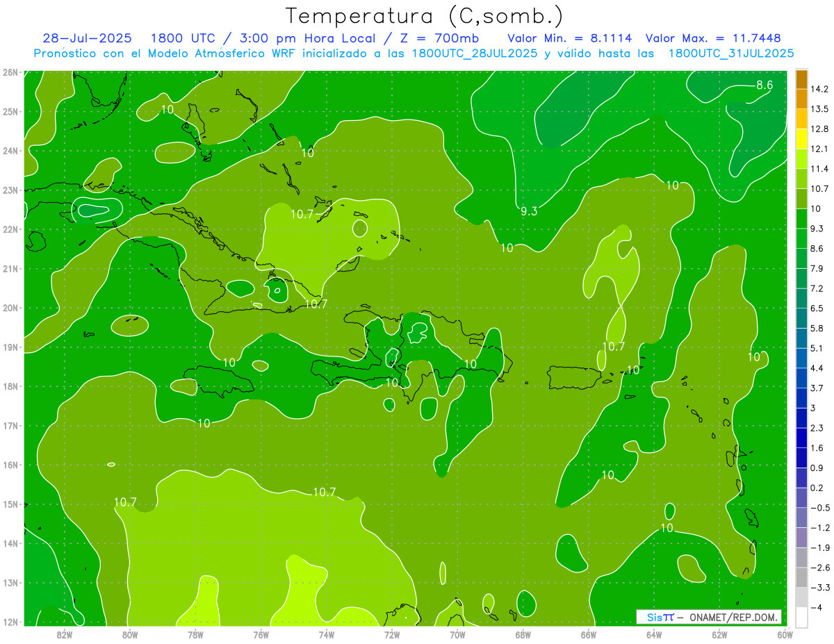Image resolution: width=834 pixels, height=644 pixels.
Task: Click the 64W longitude axis label
Action: pyautogui.click(x=654, y=634)
